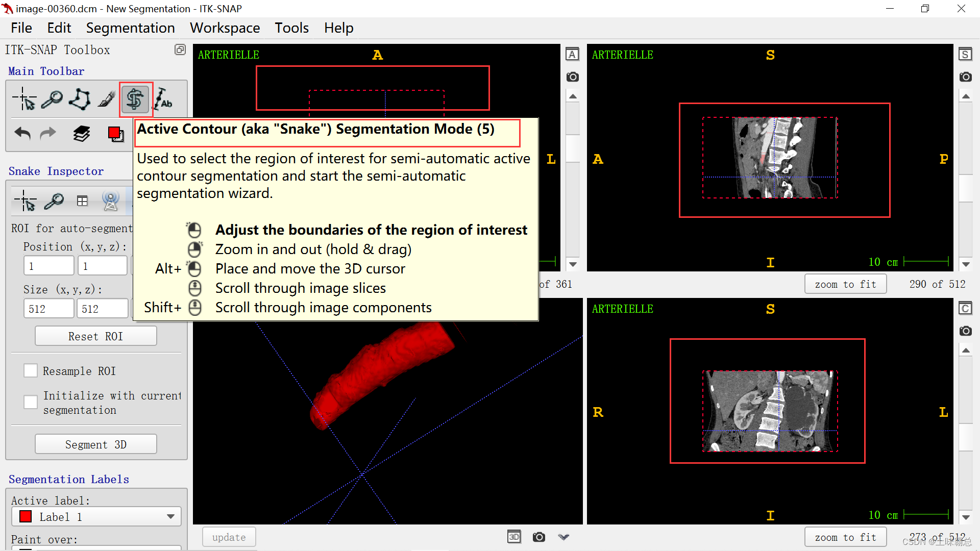Expand the 3D view options chevron

[563, 537]
